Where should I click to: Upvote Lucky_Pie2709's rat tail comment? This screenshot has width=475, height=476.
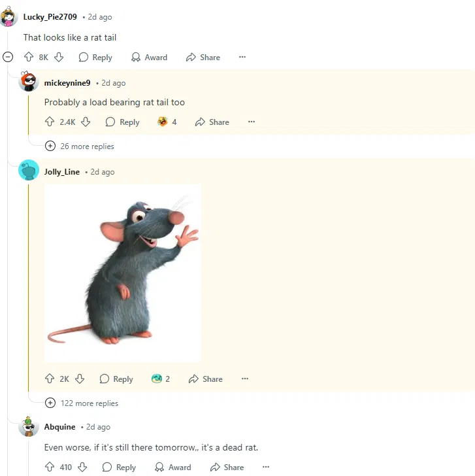coord(29,57)
